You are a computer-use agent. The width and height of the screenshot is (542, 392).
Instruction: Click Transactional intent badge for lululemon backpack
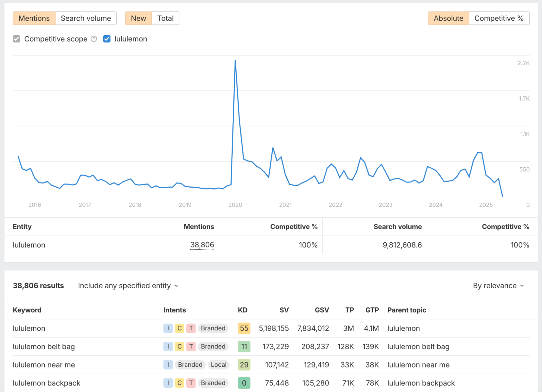tap(191, 383)
